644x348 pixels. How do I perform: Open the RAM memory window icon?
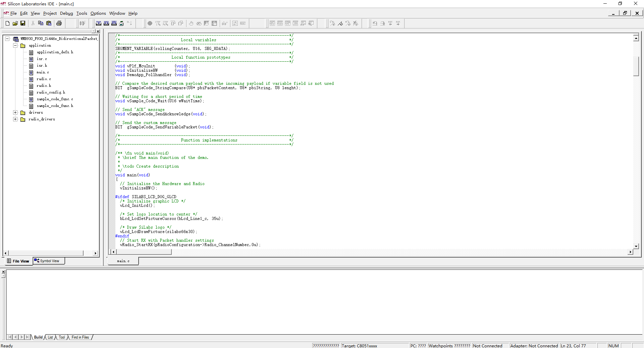(288, 23)
